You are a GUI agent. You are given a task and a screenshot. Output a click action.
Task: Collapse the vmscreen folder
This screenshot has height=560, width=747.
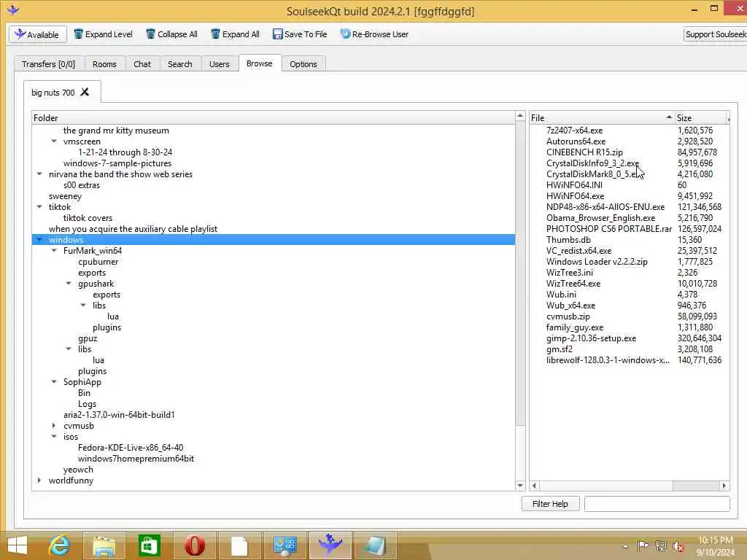(x=54, y=141)
